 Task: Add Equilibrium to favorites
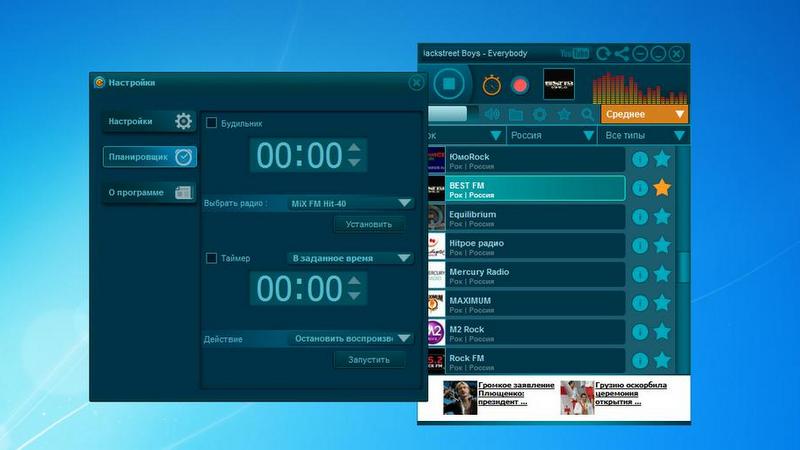pos(662,216)
